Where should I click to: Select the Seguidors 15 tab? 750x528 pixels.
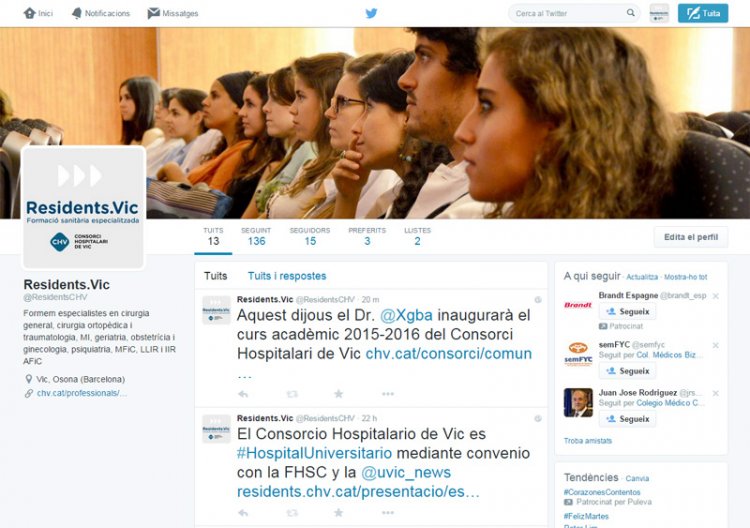tap(310, 237)
